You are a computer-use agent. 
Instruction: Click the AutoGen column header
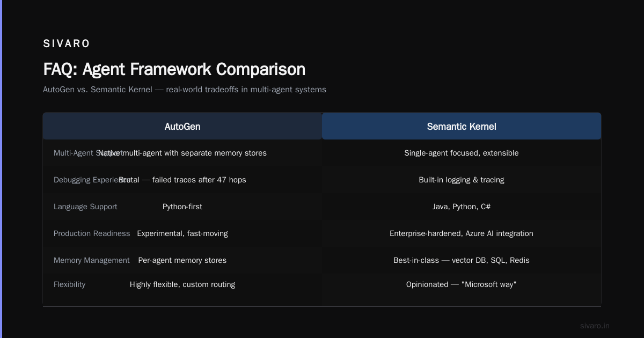tap(182, 127)
